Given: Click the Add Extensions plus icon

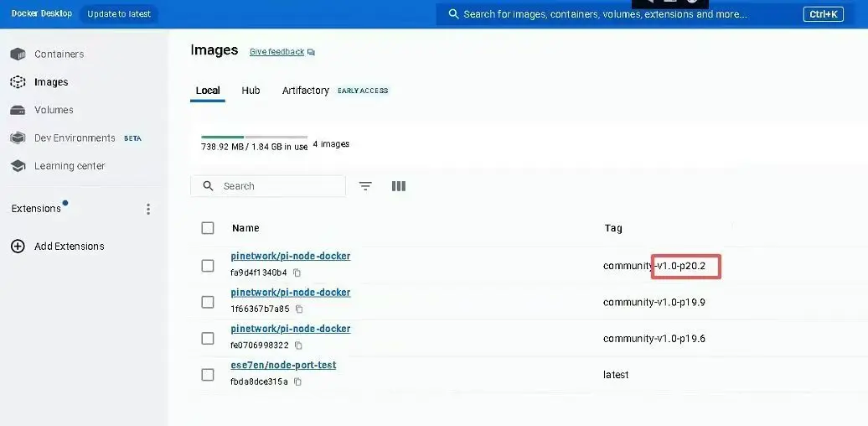Looking at the screenshot, I should pos(18,246).
